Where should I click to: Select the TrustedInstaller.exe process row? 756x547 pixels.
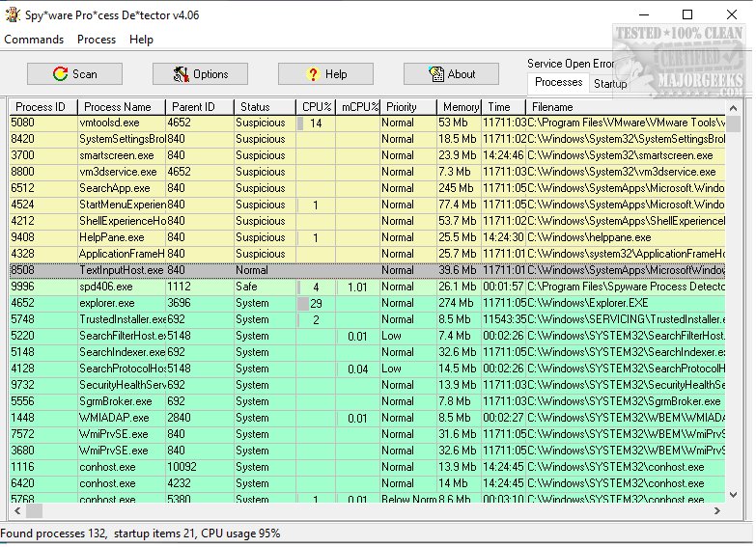click(x=367, y=319)
